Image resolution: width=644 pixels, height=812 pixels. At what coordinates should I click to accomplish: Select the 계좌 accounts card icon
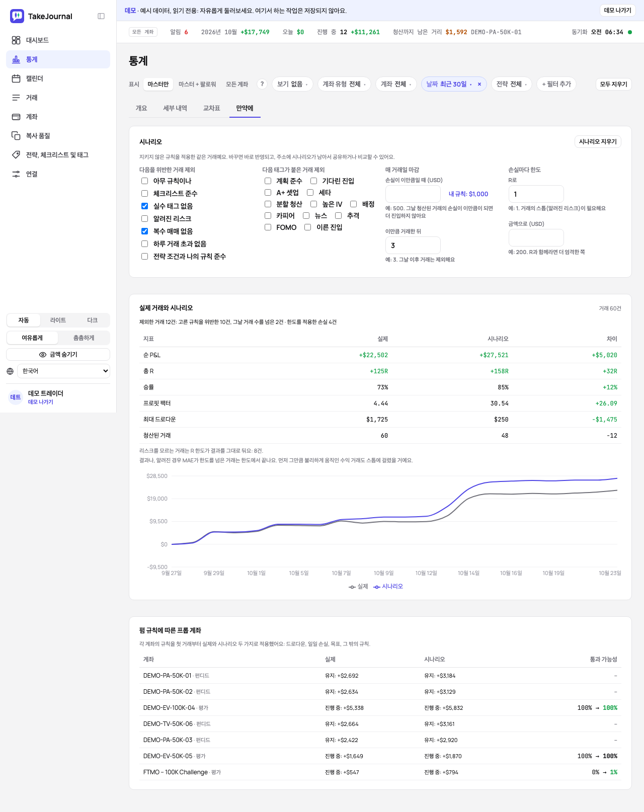[16, 117]
